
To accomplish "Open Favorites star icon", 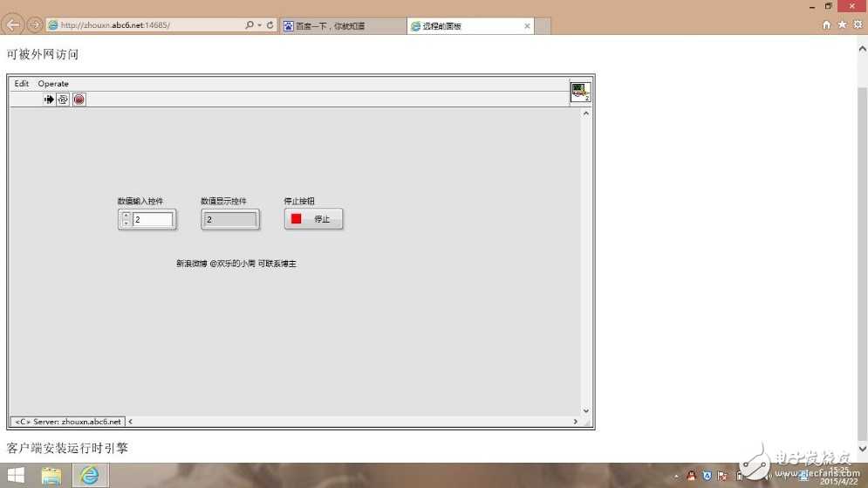I will [842, 24].
